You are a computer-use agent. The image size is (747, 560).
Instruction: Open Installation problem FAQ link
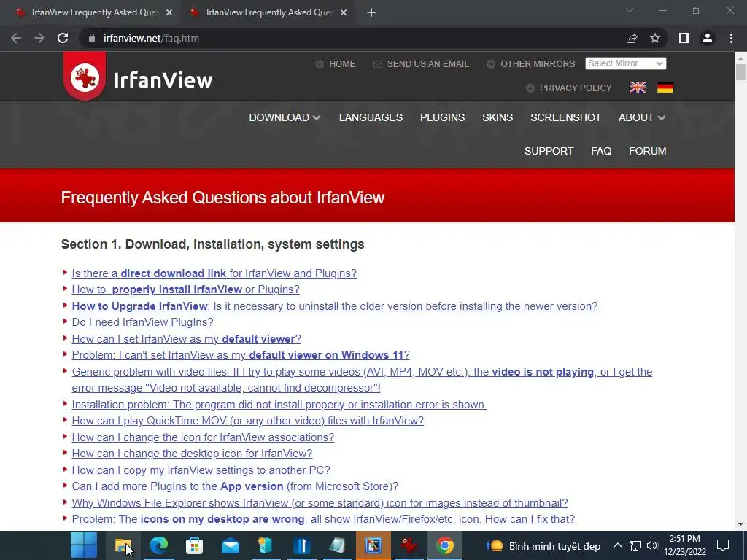point(279,405)
